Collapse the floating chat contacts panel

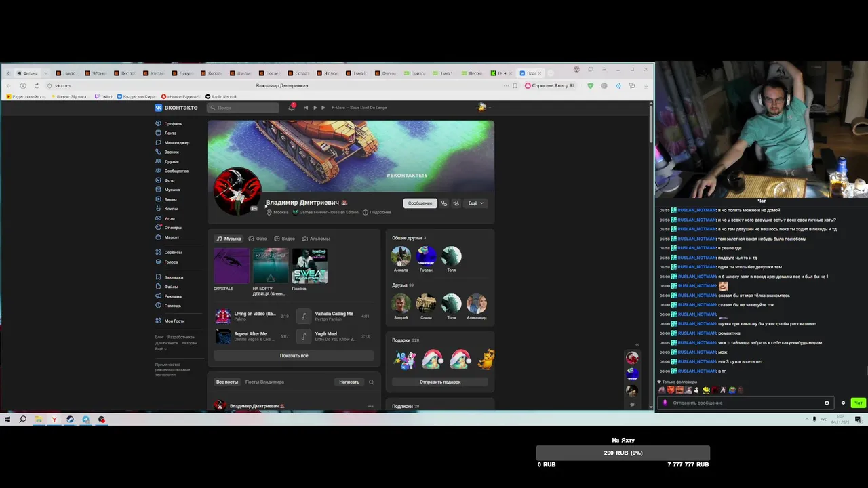(637, 344)
